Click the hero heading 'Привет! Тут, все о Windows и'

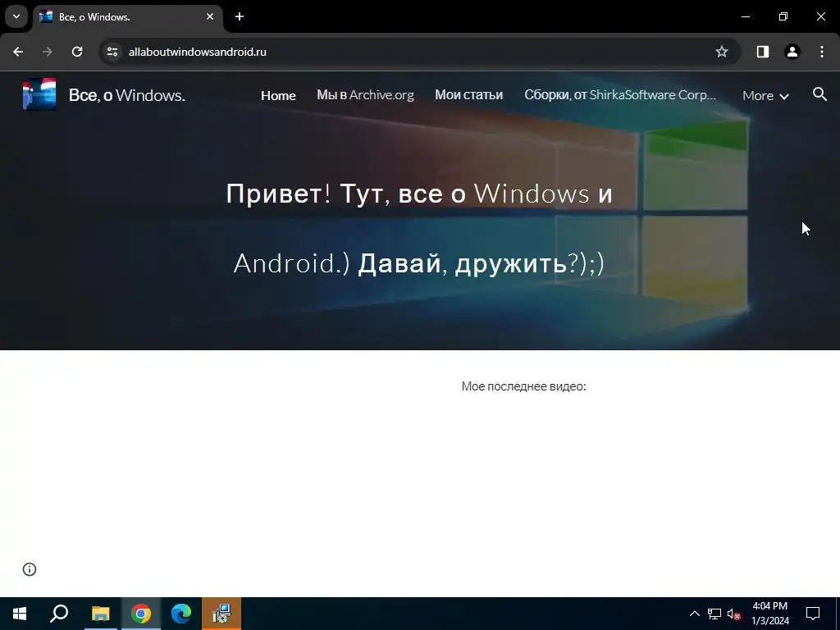[419, 194]
